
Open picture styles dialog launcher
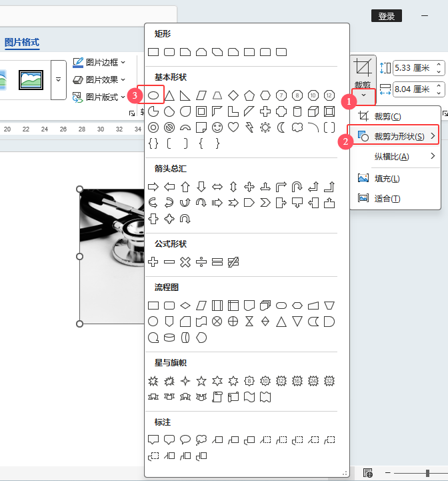tap(132, 113)
